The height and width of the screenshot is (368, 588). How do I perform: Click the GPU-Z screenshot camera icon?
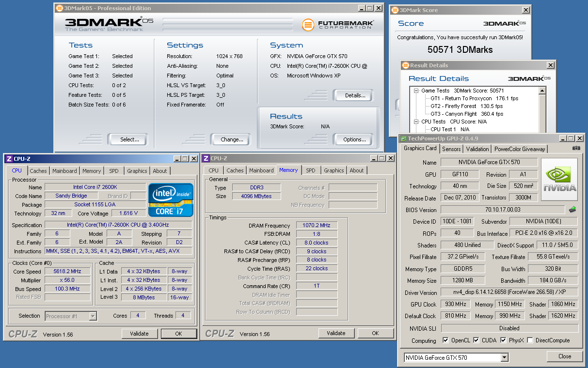click(x=576, y=148)
